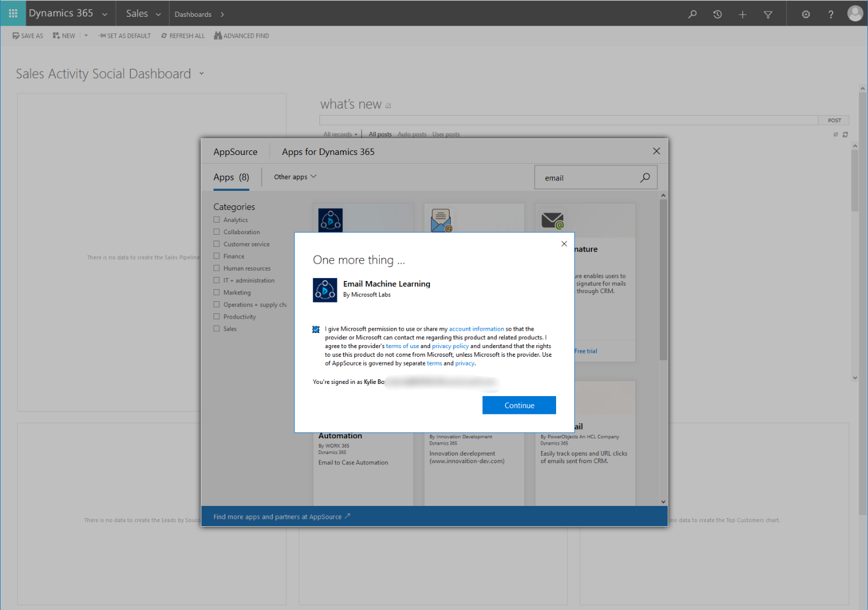
Task: Check the IT + administration category
Action: [216, 280]
